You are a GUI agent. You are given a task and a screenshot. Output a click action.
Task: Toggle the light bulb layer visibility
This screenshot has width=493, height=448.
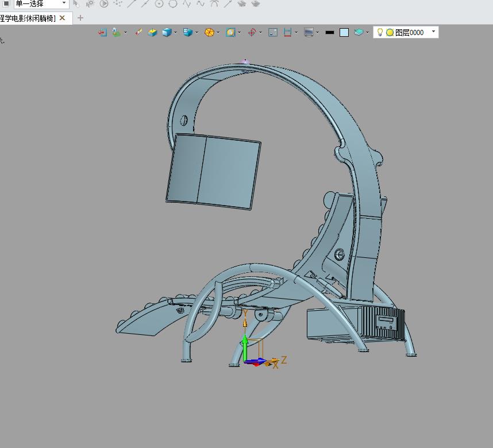coord(380,32)
